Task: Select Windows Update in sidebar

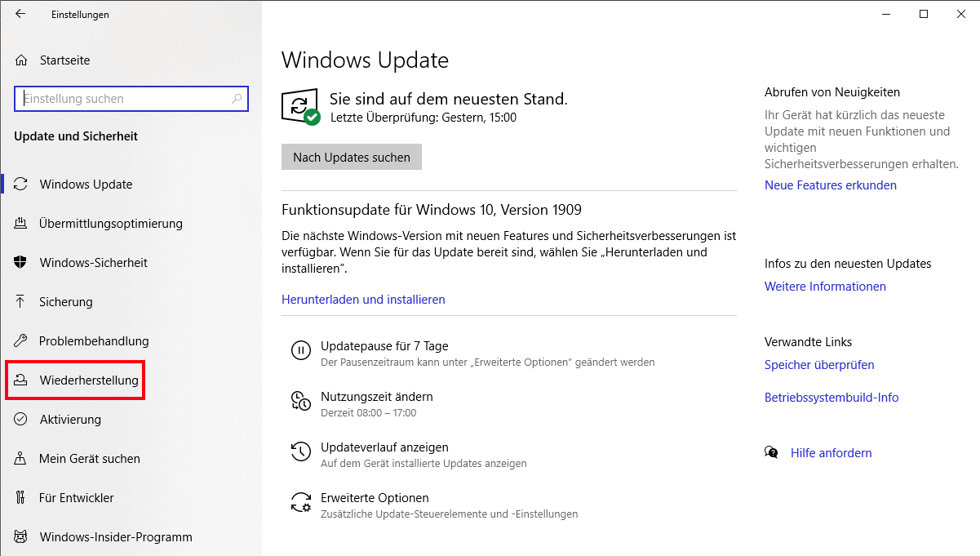Action: pyautogui.click(x=86, y=185)
